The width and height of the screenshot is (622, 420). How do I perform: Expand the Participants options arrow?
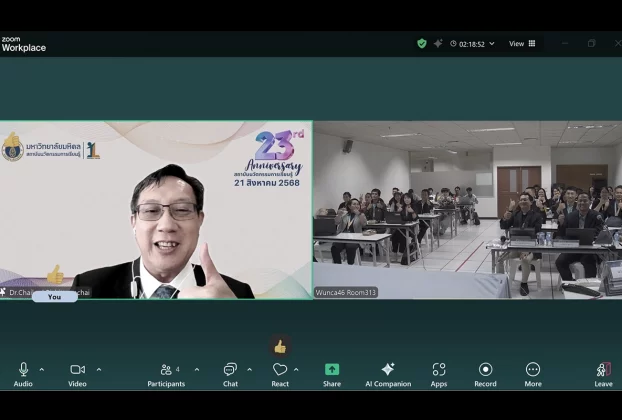point(196,370)
